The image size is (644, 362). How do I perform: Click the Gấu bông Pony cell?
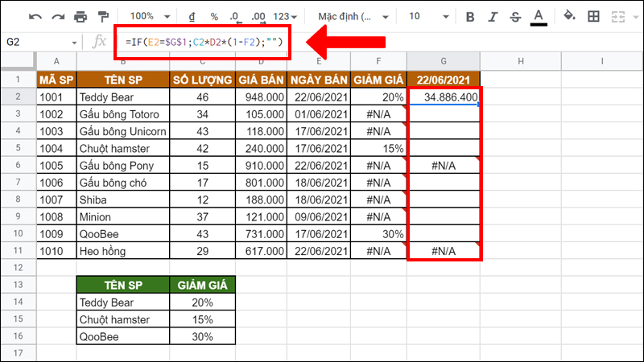pyautogui.click(x=123, y=166)
